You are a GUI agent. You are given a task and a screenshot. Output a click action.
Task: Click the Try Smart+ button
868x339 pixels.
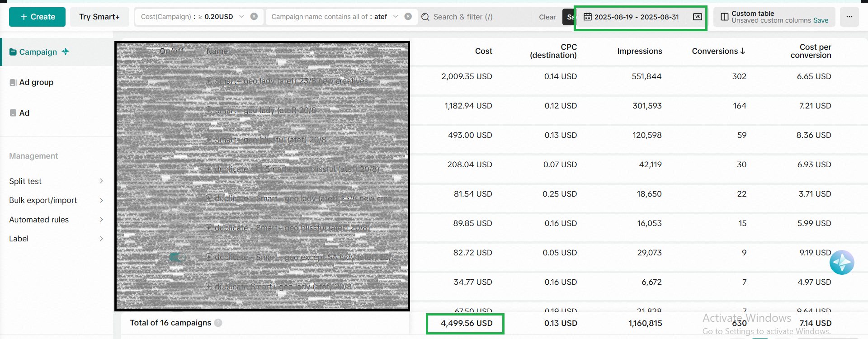click(99, 17)
